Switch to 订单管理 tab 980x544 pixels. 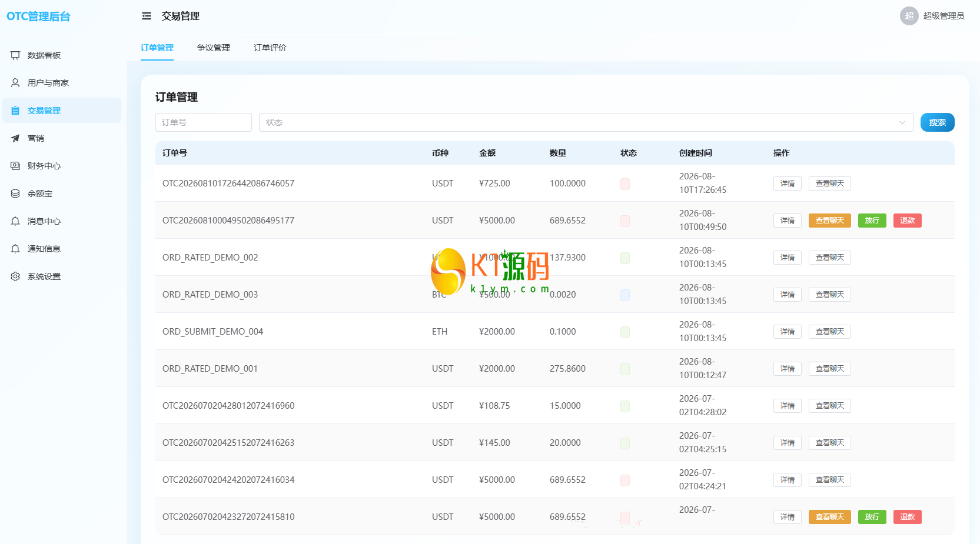click(x=157, y=48)
